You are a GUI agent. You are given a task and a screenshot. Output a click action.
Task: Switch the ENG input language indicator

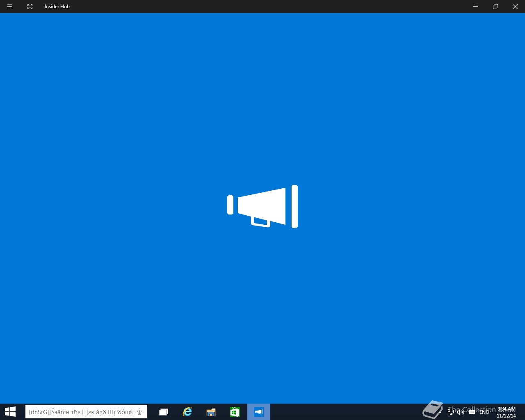tap(484, 412)
